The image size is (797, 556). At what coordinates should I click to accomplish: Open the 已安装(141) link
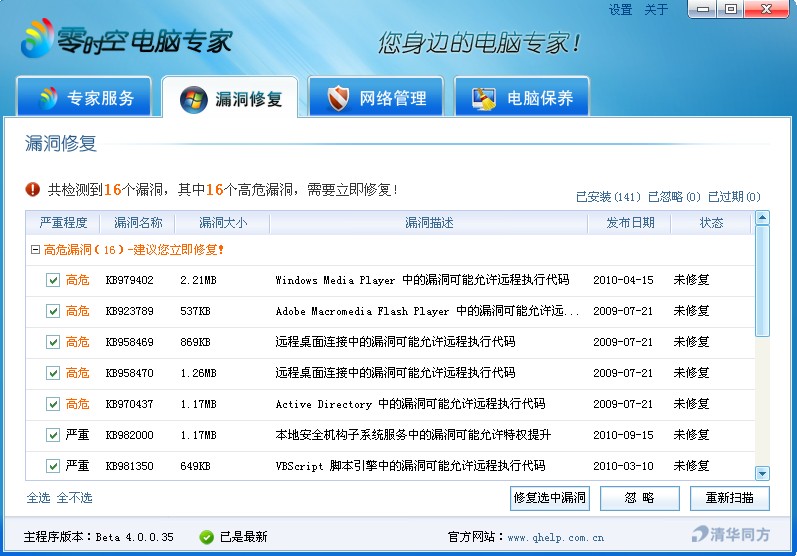click(608, 197)
